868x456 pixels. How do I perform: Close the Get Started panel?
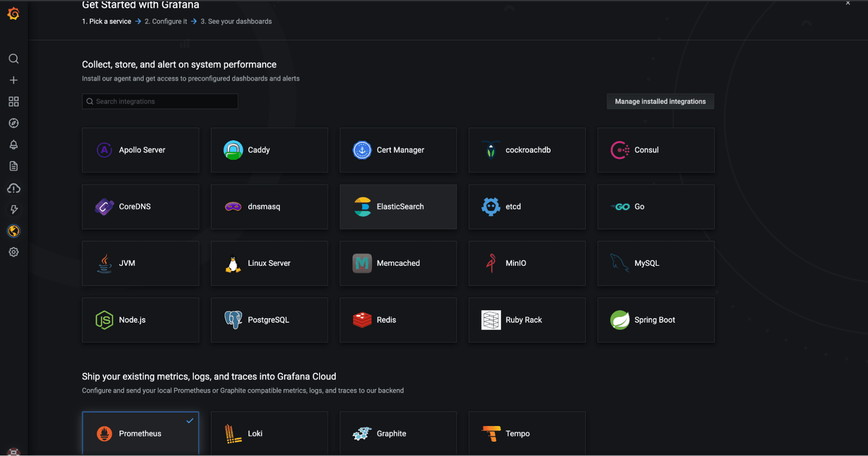(x=848, y=3)
